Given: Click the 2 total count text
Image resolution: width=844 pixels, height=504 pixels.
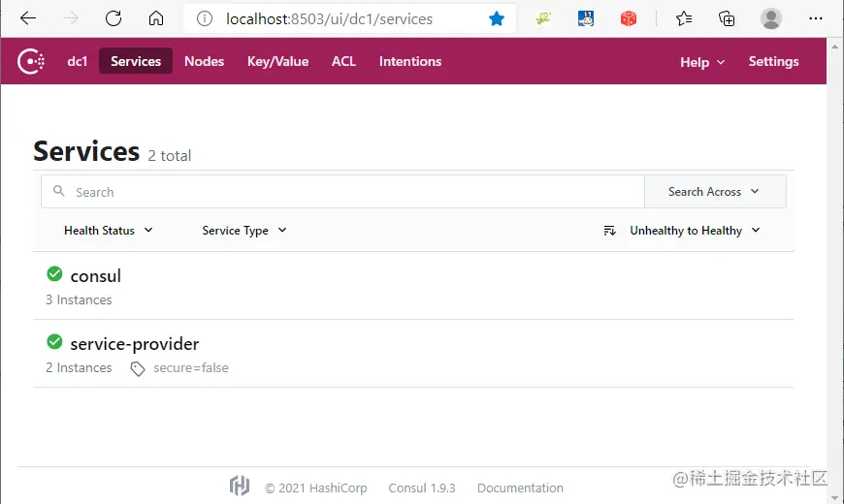Looking at the screenshot, I should pos(170,156).
